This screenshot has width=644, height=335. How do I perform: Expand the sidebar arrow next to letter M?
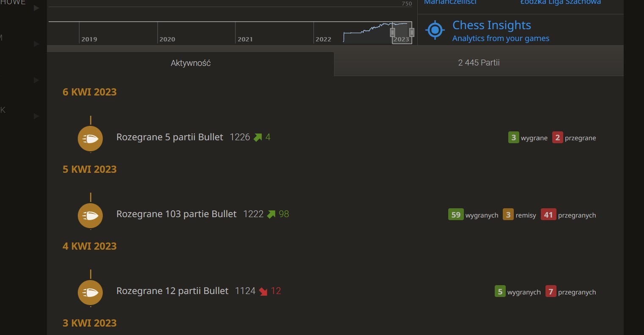[36, 44]
